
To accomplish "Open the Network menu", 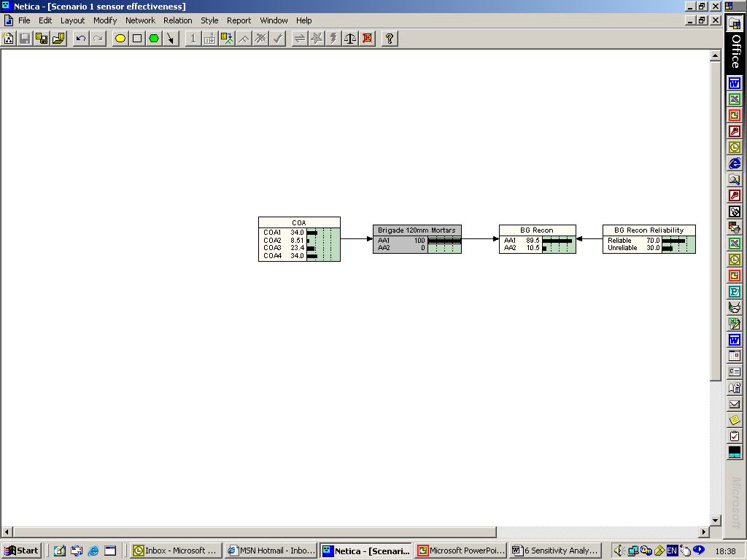I will (140, 20).
